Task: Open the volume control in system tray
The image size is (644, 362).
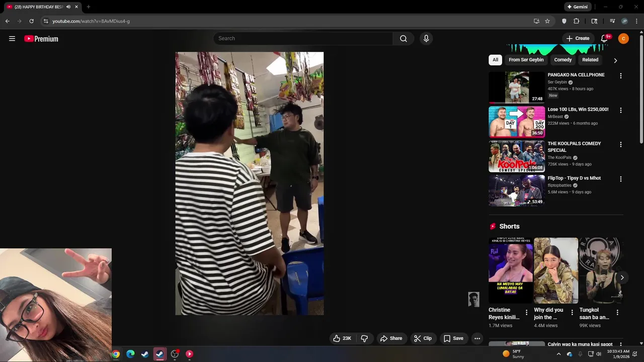Action: click(599, 354)
